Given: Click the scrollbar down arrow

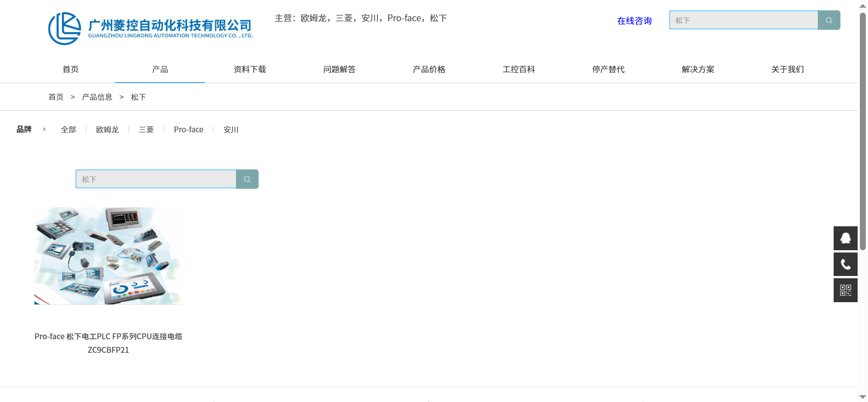Looking at the screenshot, I should [863, 397].
